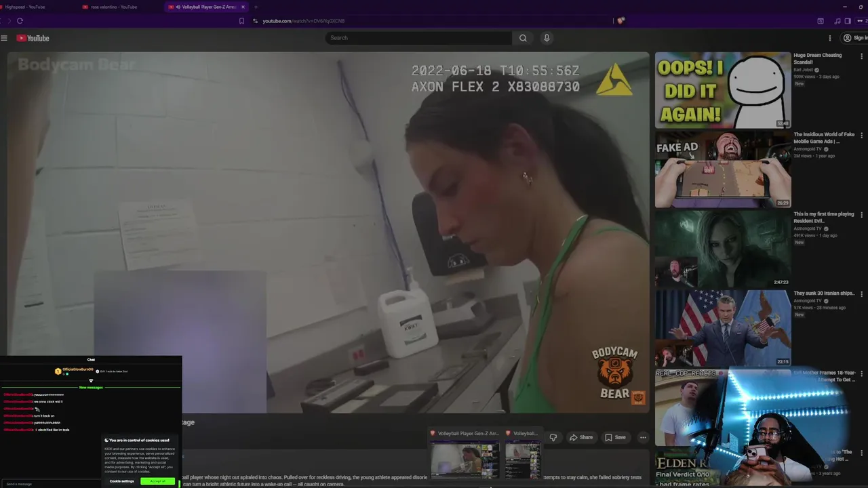Switch to the Highspeed - YouTube tab
This screenshot has width=868, height=488.
(24, 7)
